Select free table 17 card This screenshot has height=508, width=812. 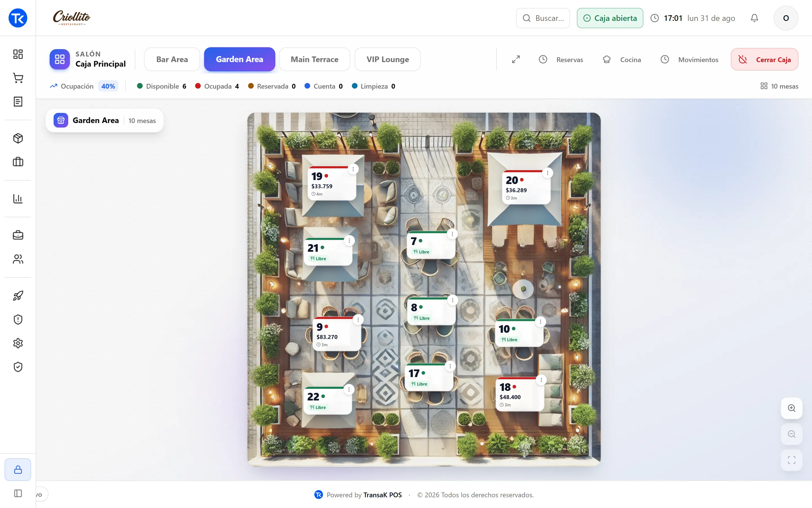pos(429,377)
